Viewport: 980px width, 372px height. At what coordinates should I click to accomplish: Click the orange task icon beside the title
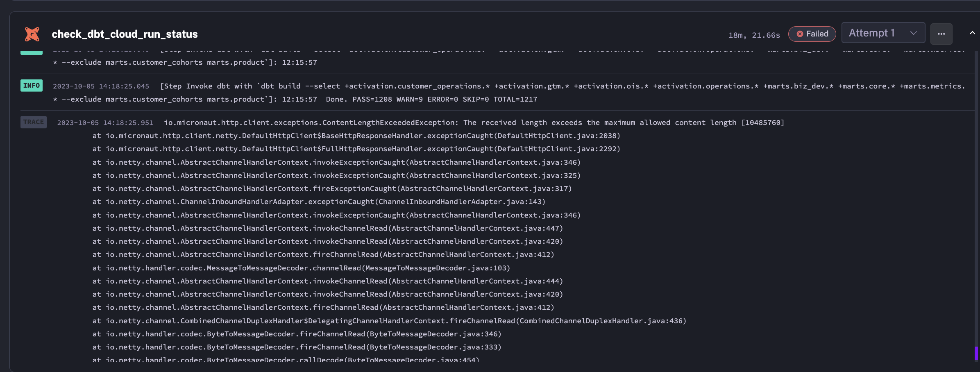point(32,34)
